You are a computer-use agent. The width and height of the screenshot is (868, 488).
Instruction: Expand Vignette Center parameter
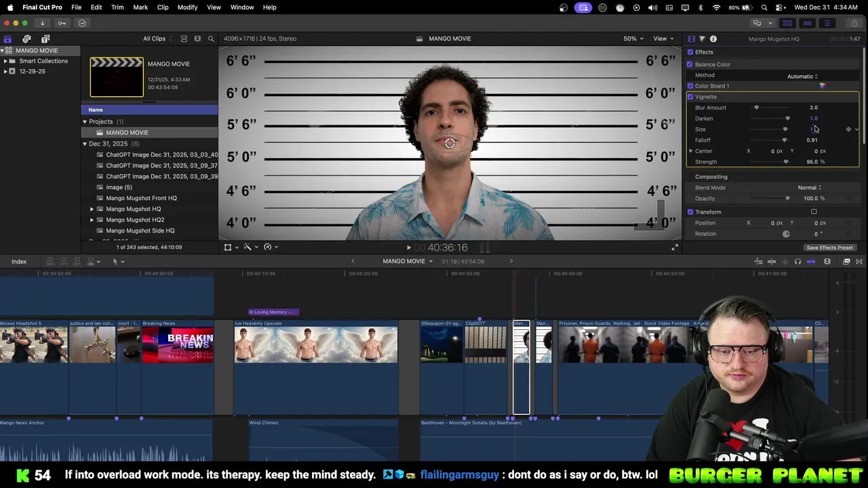[690, 151]
